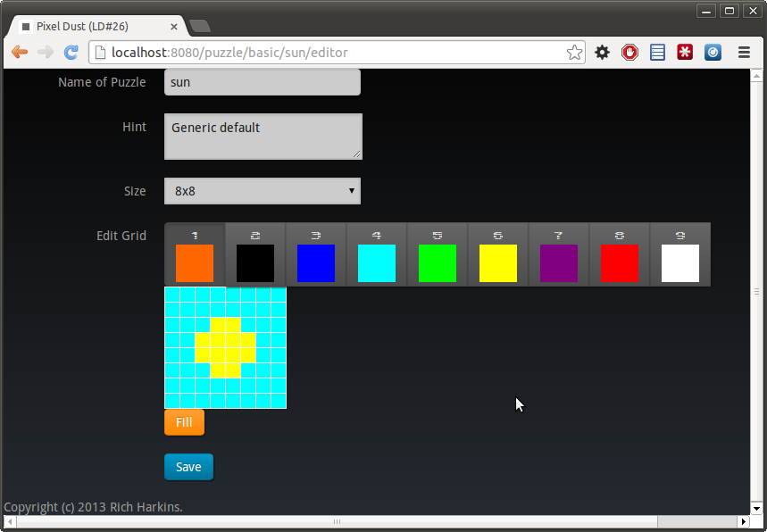Click the red asterisk LastPass icon
767x532 pixels.
tap(685, 53)
